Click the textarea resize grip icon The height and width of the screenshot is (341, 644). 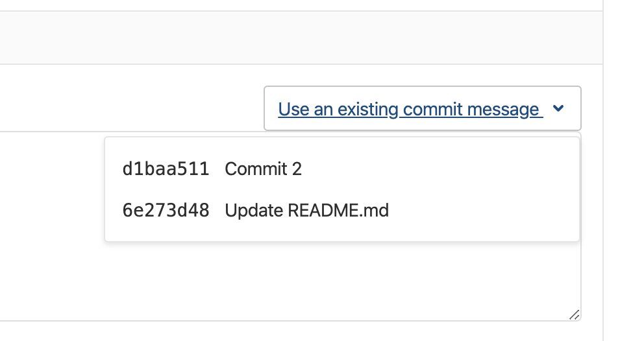(574, 314)
